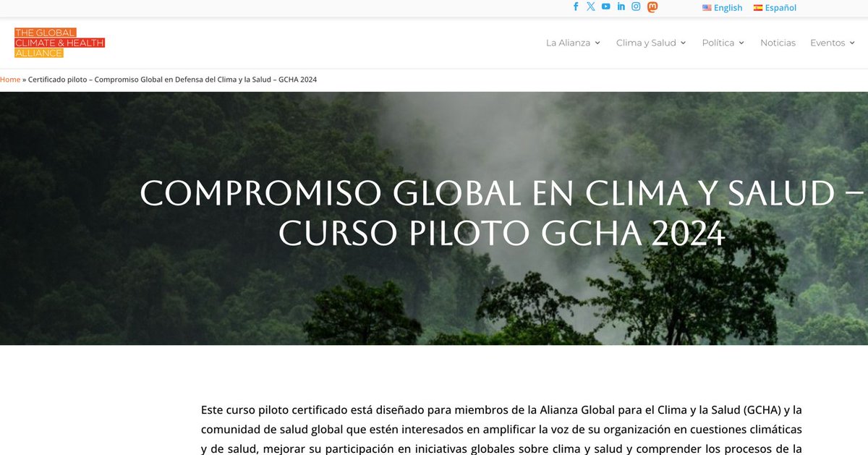Open the Instagram social icon
The image size is (868, 455).
637,7
